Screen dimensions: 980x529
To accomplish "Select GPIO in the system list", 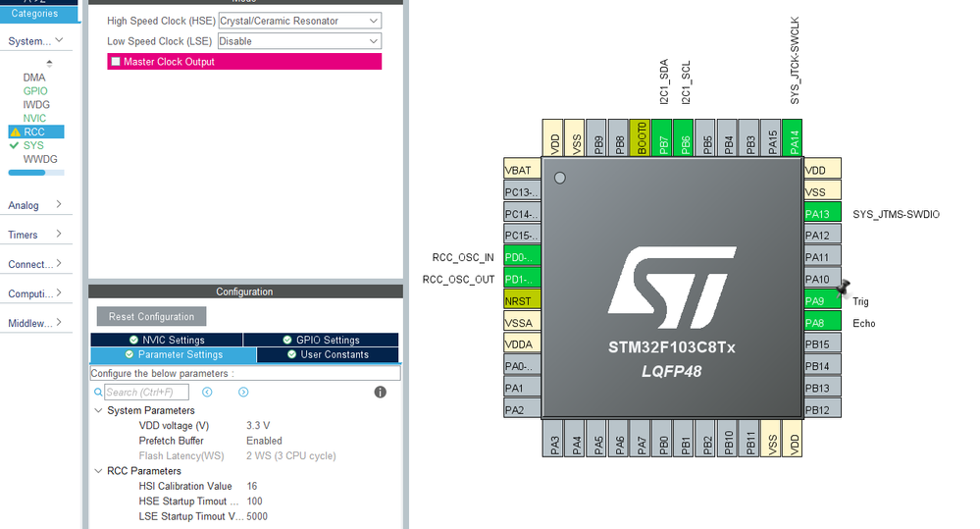I will tap(35, 91).
